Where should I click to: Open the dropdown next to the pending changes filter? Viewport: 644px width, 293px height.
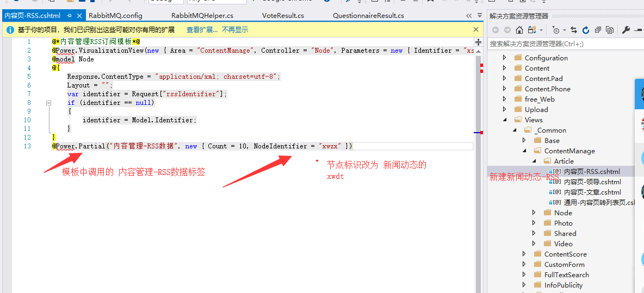point(565,30)
